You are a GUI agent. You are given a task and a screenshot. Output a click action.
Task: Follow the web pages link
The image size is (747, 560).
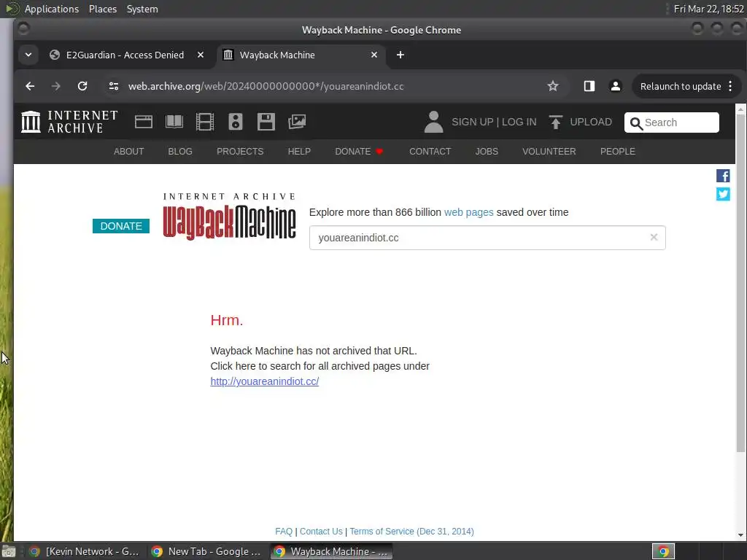point(469,212)
